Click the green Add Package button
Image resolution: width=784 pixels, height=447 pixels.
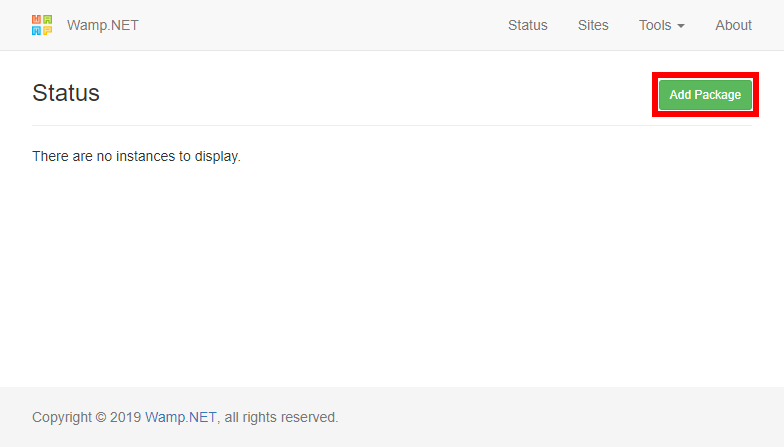[x=705, y=94]
